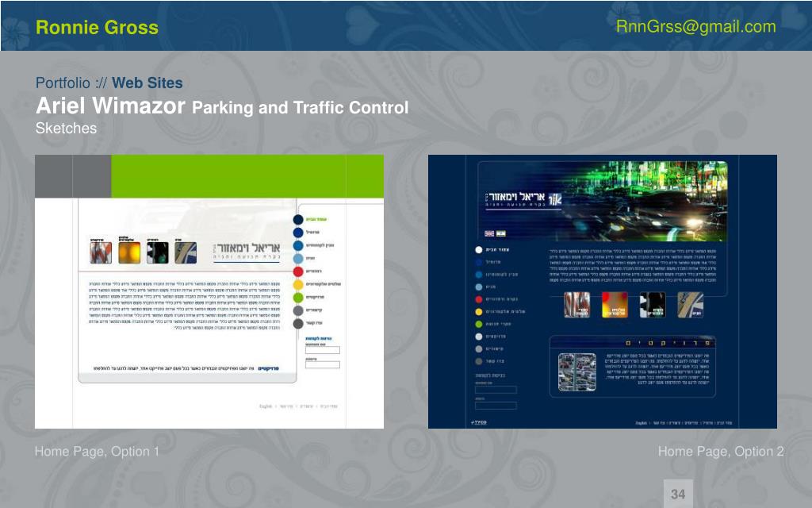Image resolution: width=812 pixels, height=508 pixels.
Task: Click the Ronnie Gross name in header
Action: (x=97, y=28)
